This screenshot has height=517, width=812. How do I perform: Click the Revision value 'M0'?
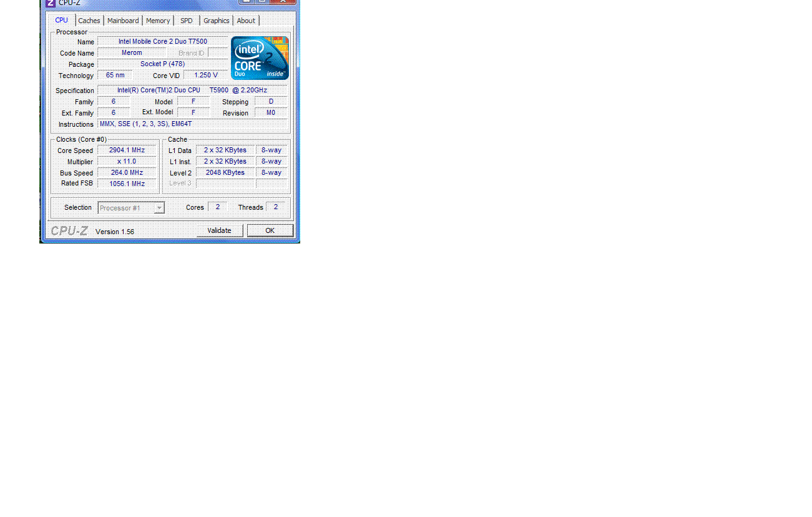pyautogui.click(x=271, y=113)
